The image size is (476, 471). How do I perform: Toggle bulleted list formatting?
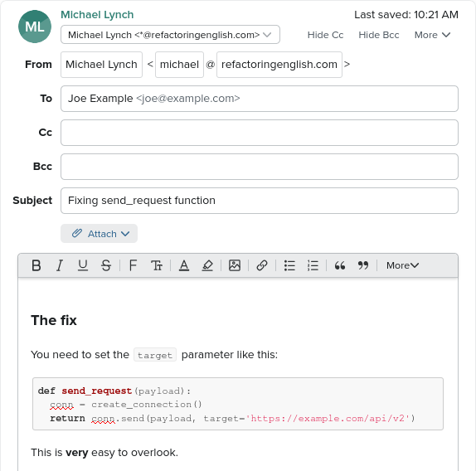click(289, 265)
